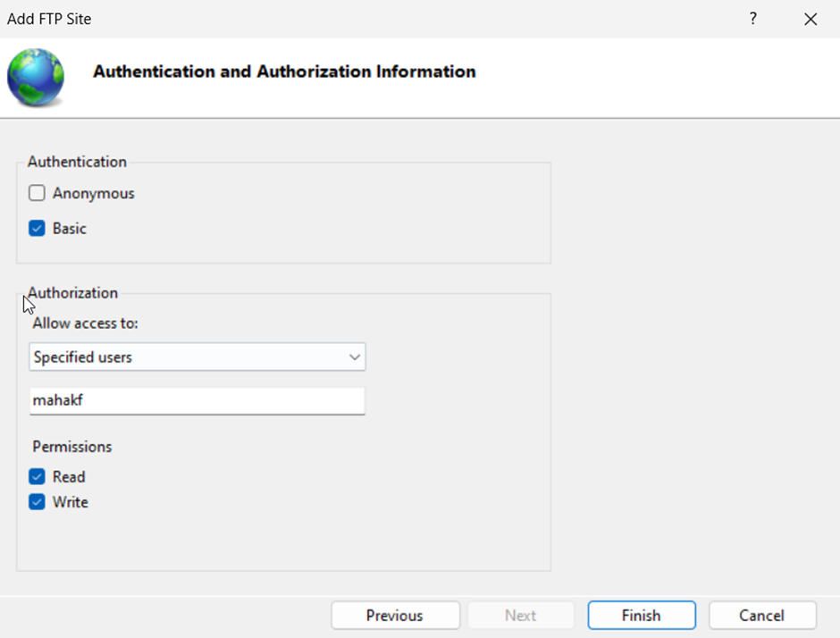Uncheck the Basic authentication checkbox
The height and width of the screenshot is (638, 840).
coord(37,229)
